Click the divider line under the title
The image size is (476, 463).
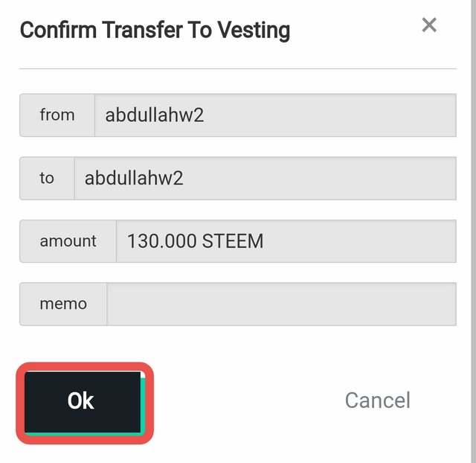click(x=238, y=68)
